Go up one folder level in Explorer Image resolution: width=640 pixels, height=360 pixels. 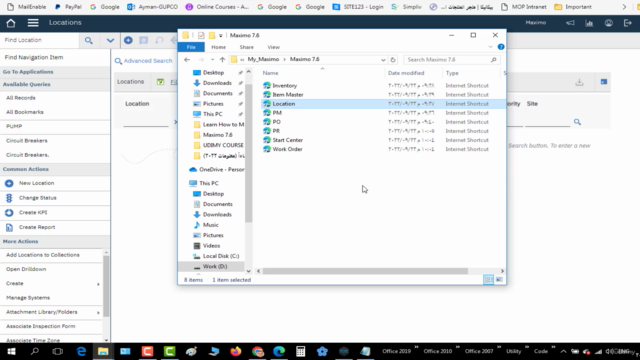click(222, 60)
